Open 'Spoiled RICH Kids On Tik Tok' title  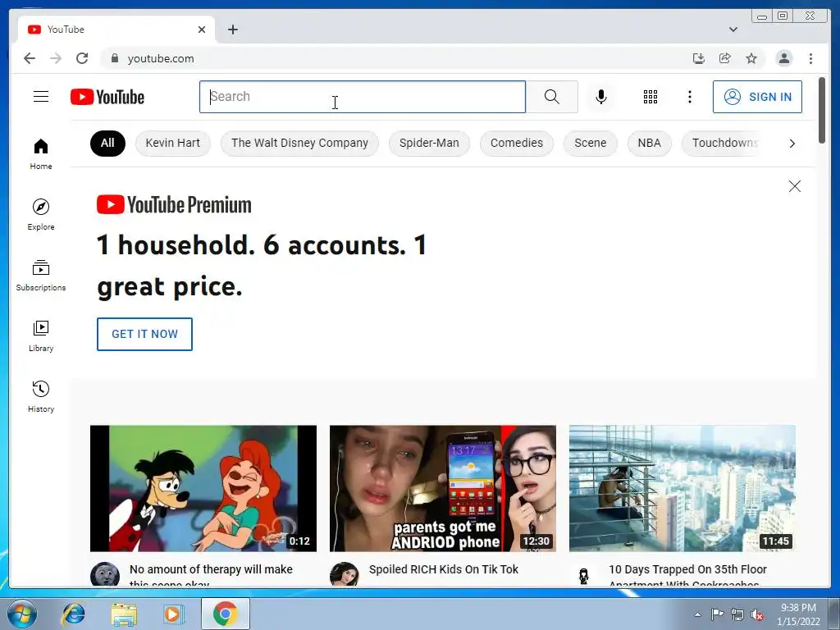coord(444,569)
